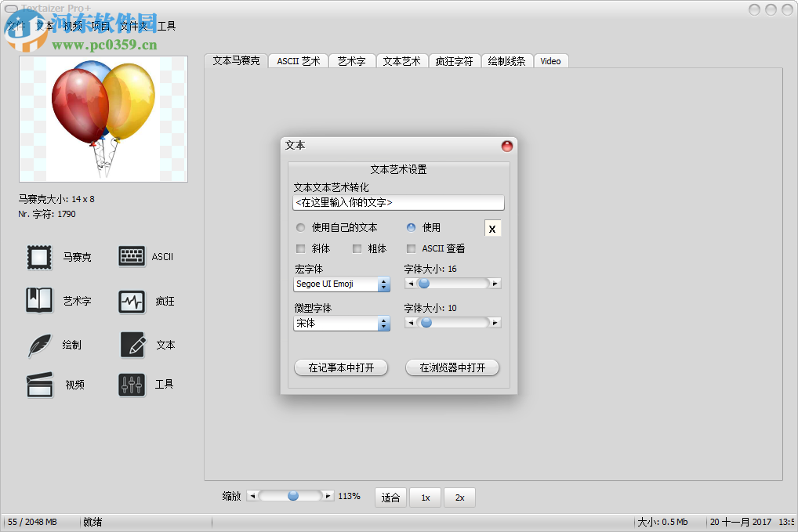This screenshot has height=532, width=798.
Task: Select the 文本 (Text) sidebar icon
Action: (131, 345)
